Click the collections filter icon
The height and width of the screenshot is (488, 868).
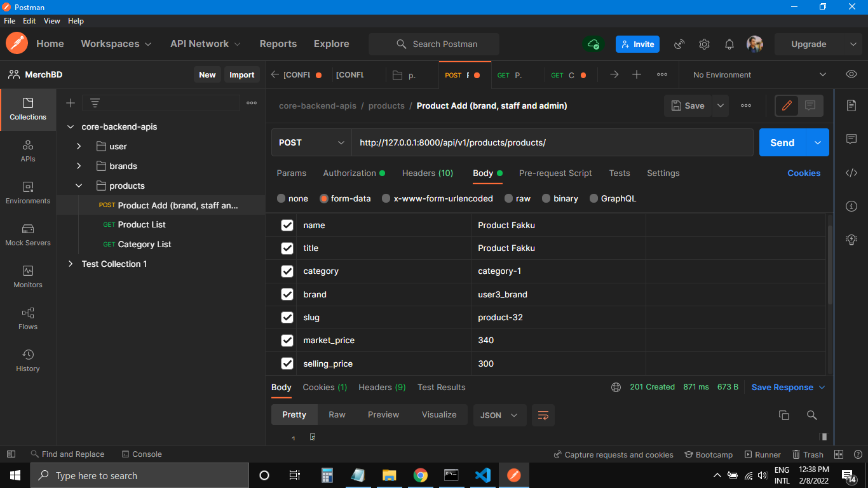tap(95, 103)
